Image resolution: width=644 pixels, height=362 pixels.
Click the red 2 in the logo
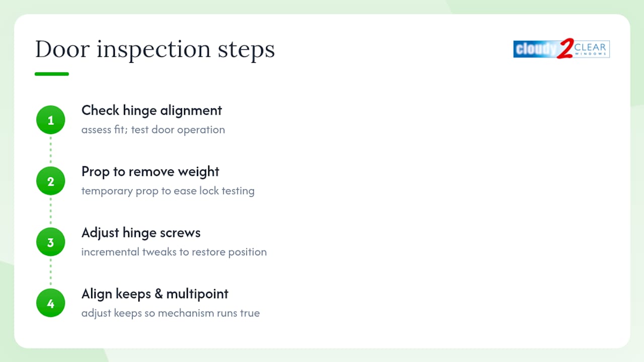[566, 49]
